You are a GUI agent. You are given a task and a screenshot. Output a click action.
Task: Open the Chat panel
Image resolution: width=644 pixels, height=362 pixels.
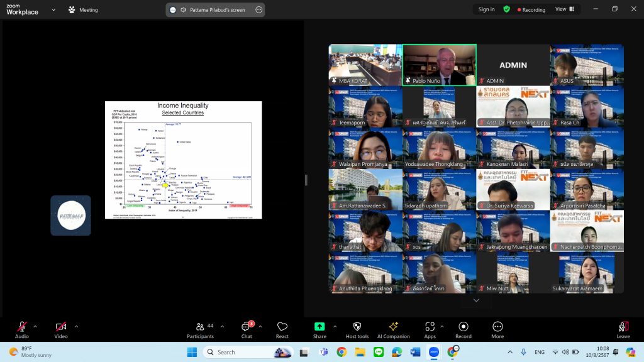[247, 327]
